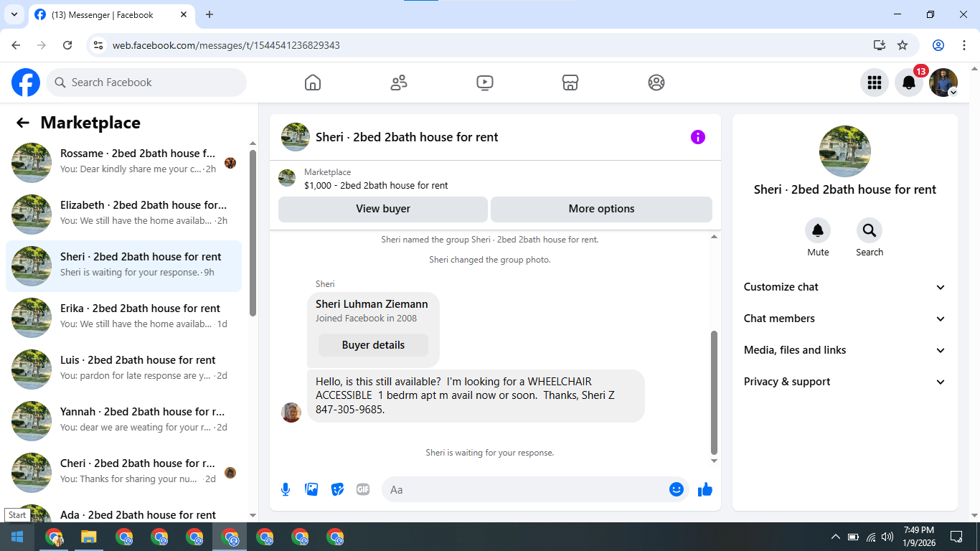Expand Media, files and links section
Image resolution: width=980 pixels, height=551 pixels.
coord(845,350)
